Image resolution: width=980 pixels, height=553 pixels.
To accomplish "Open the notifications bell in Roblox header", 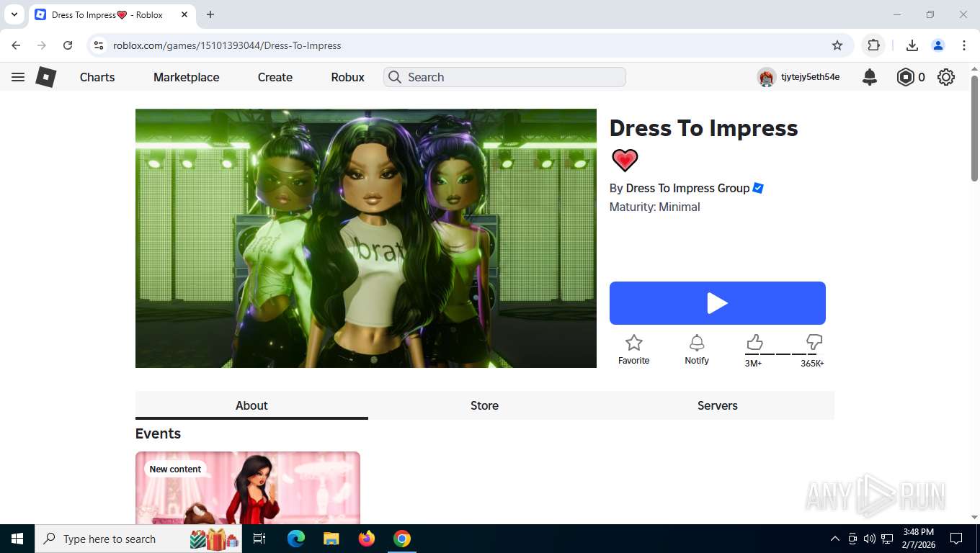I will 870,77.
